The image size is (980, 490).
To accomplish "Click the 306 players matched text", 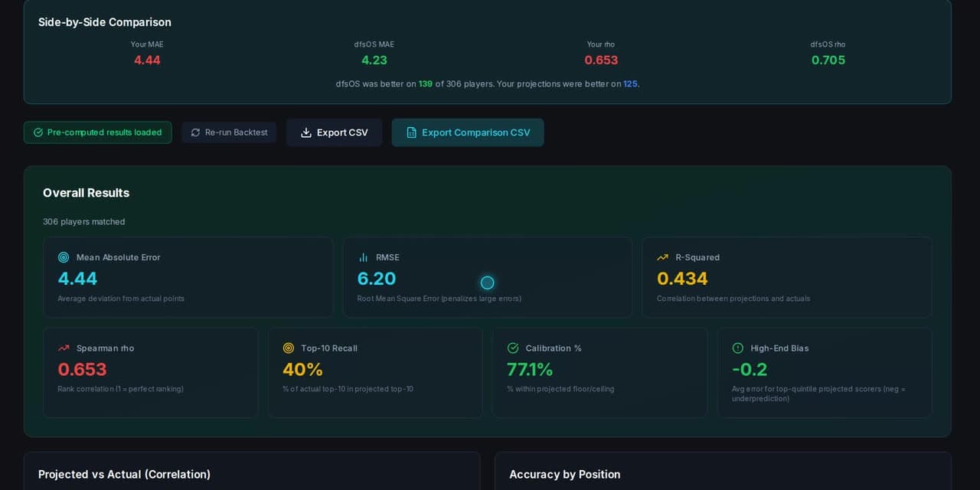I will (83, 222).
